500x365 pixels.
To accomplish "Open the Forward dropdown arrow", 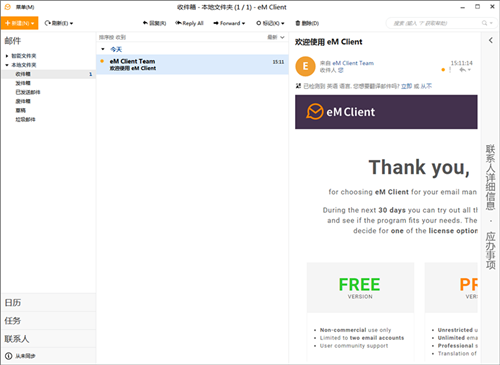I will pos(243,23).
